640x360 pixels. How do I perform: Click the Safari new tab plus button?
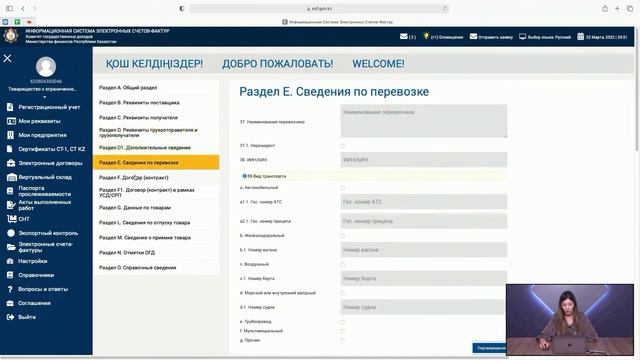pos(617,8)
